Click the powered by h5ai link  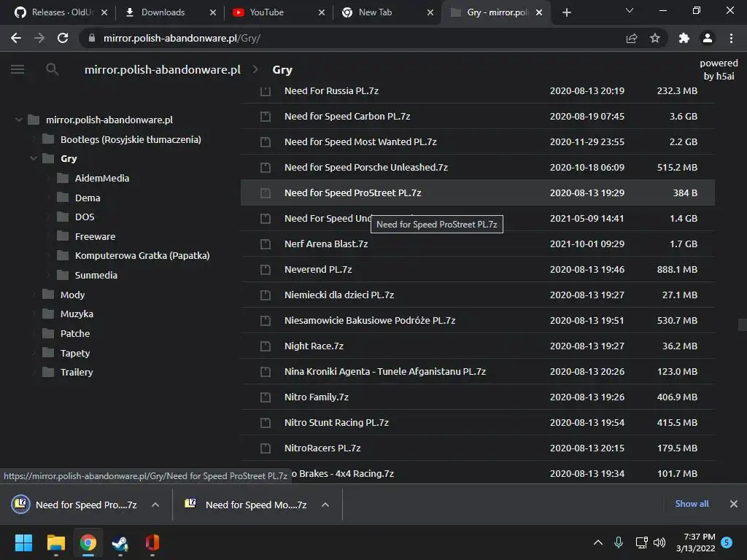(719, 69)
